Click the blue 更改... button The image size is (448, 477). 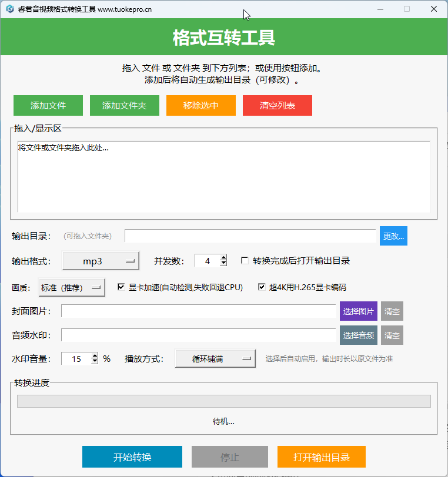(393, 236)
